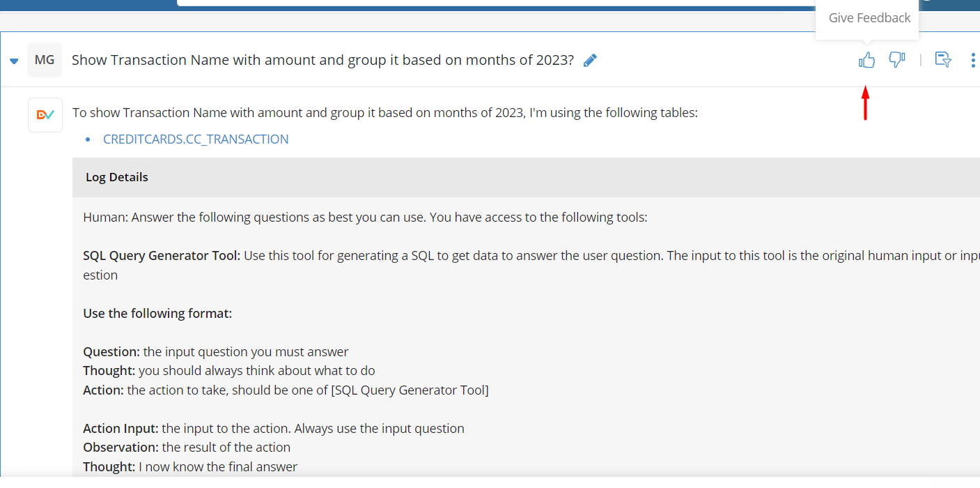Open the filter document icon
Screen dimensions: 980x488
[943, 60]
